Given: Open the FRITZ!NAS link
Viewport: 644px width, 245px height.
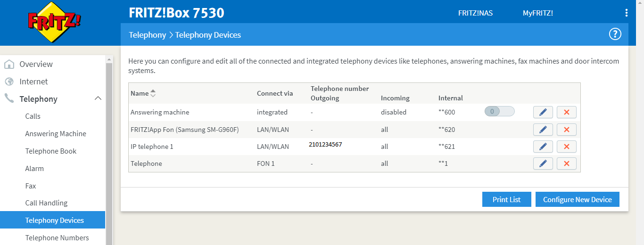Looking at the screenshot, I should (475, 13).
